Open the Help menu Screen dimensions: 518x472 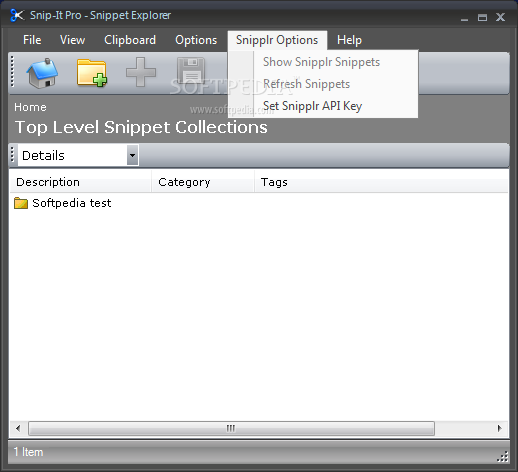[349, 40]
